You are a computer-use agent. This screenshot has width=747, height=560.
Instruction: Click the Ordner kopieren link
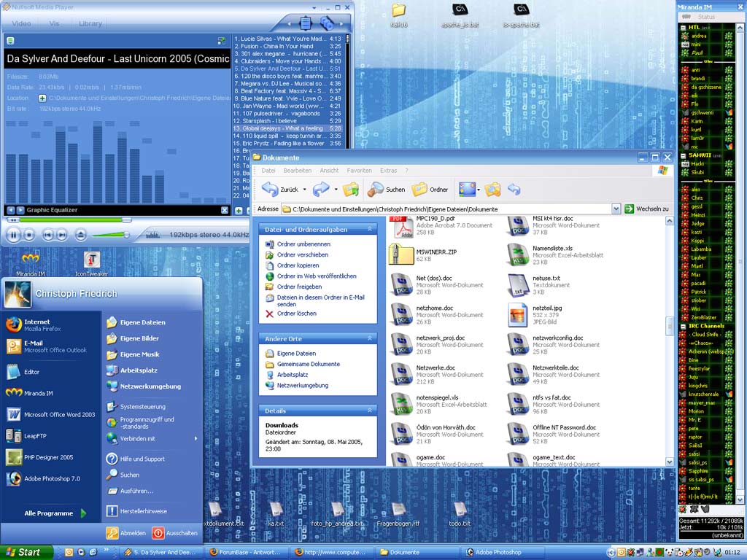(x=298, y=265)
